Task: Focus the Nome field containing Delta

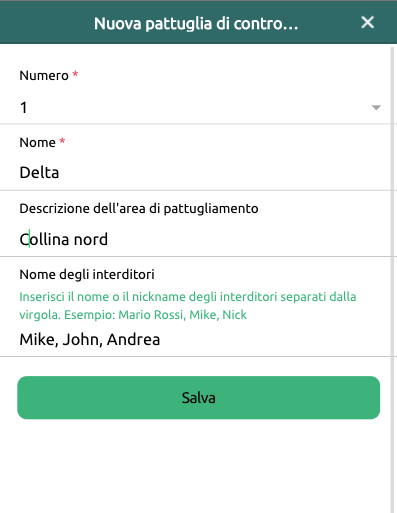Action: 195,172
